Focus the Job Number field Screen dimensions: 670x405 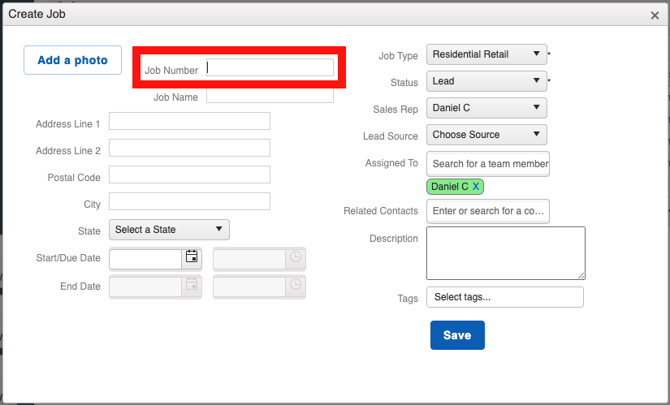tap(270, 68)
